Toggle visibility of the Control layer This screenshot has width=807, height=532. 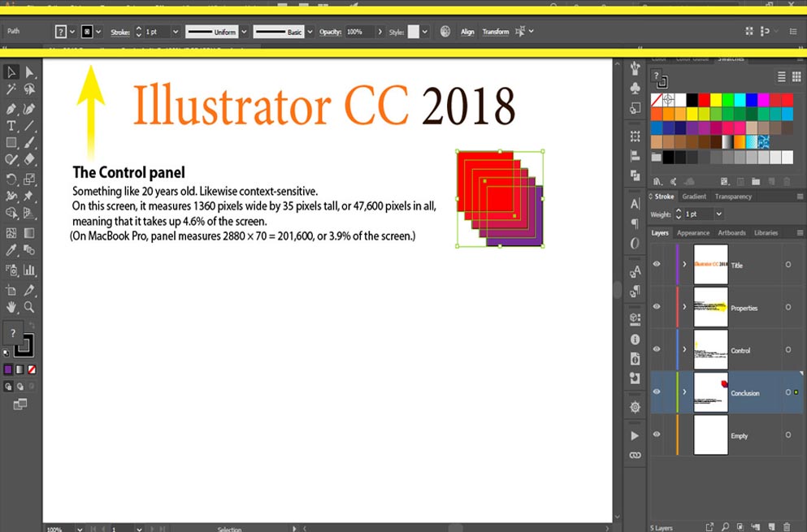pos(657,349)
